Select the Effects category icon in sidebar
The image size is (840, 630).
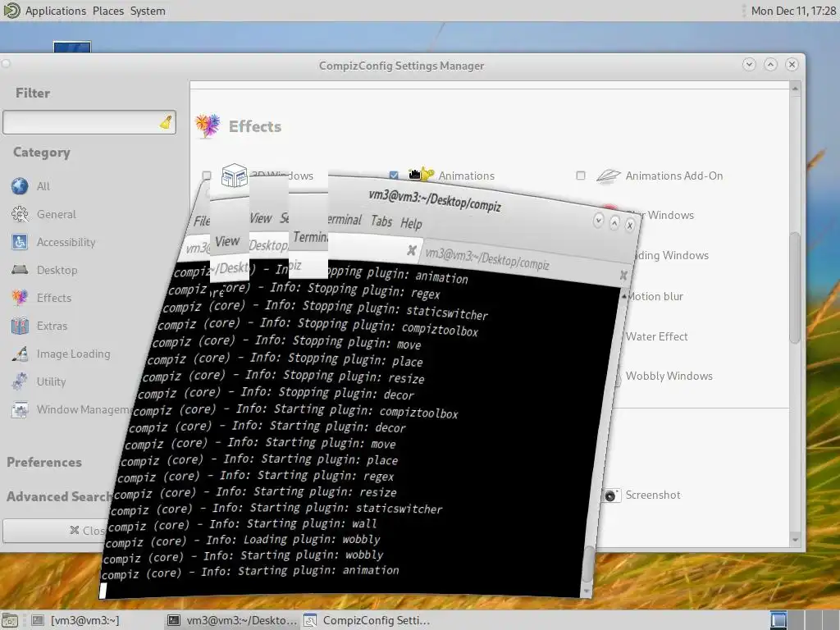(20, 297)
